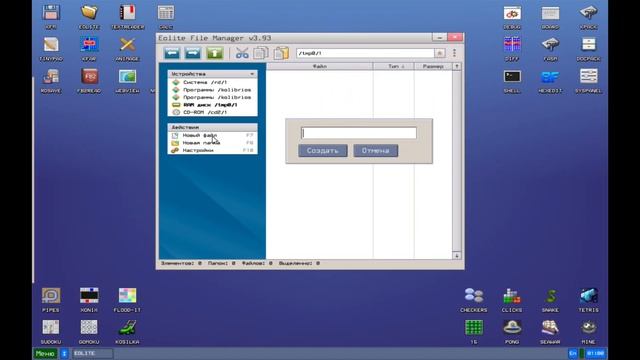The width and height of the screenshot is (640, 360).
Task: Click the taskbar clock
Action: [596, 353]
